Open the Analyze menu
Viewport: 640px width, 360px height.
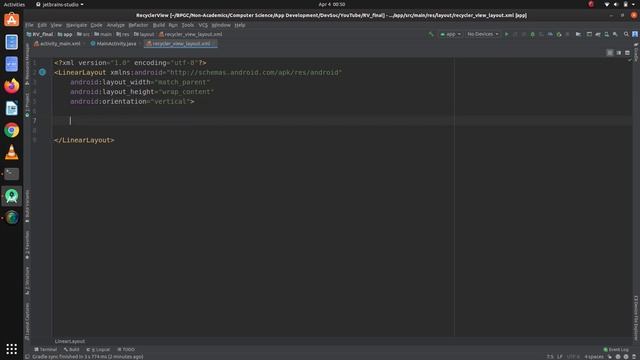click(116, 25)
